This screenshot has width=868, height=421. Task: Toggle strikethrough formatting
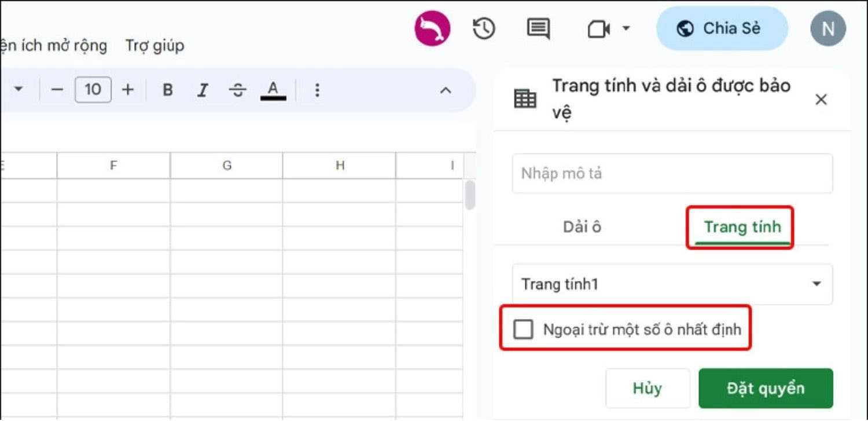(x=238, y=90)
